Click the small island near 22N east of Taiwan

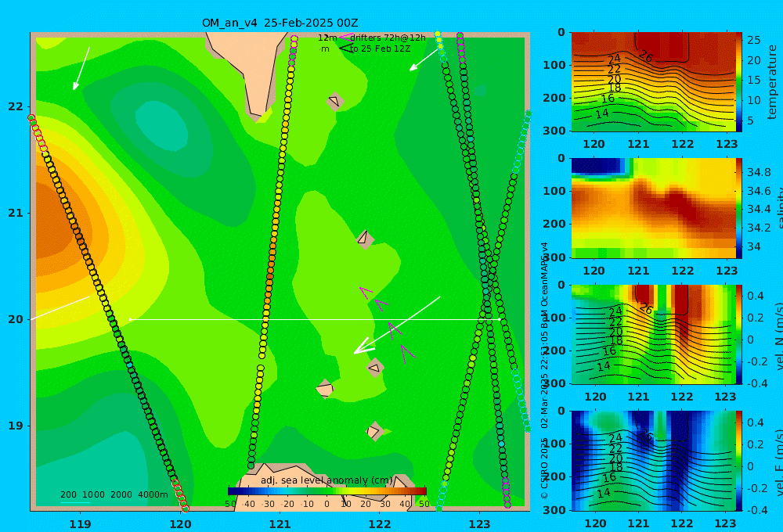[x=335, y=101]
